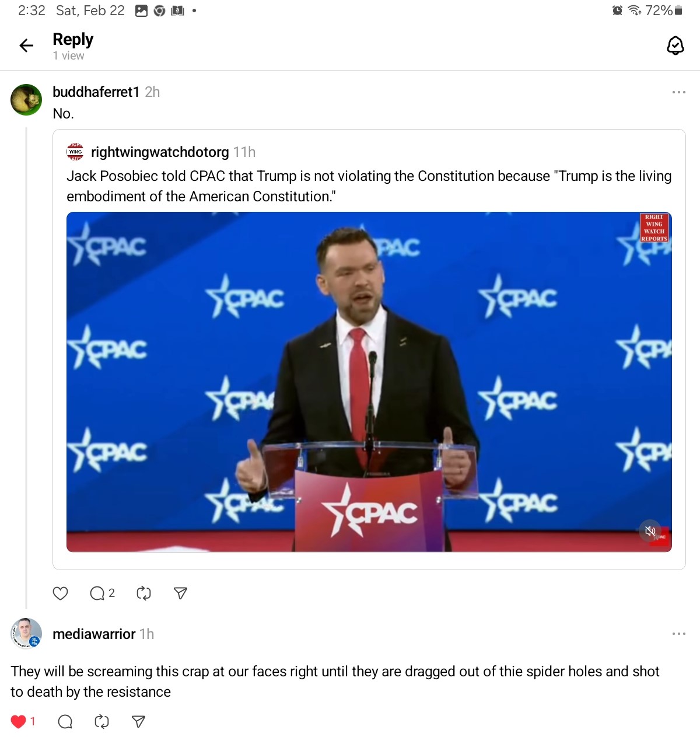Like buddhaferret1's post with heart icon

[61, 593]
